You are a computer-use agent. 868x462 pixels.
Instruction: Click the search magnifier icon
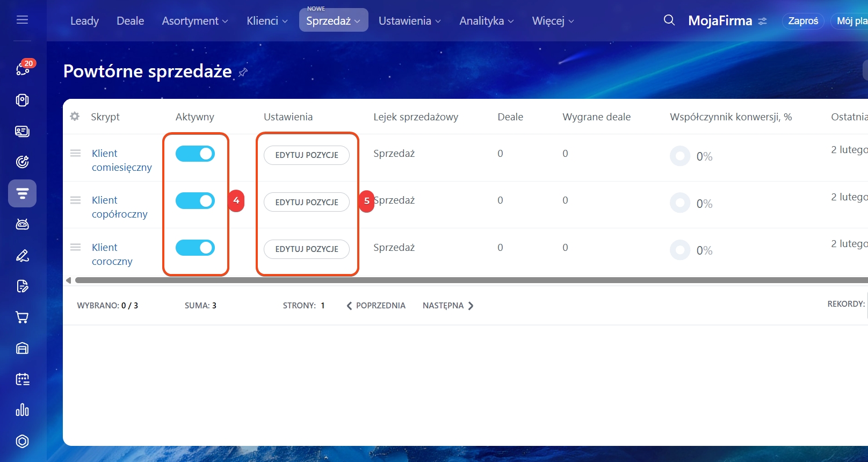(x=669, y=20)
